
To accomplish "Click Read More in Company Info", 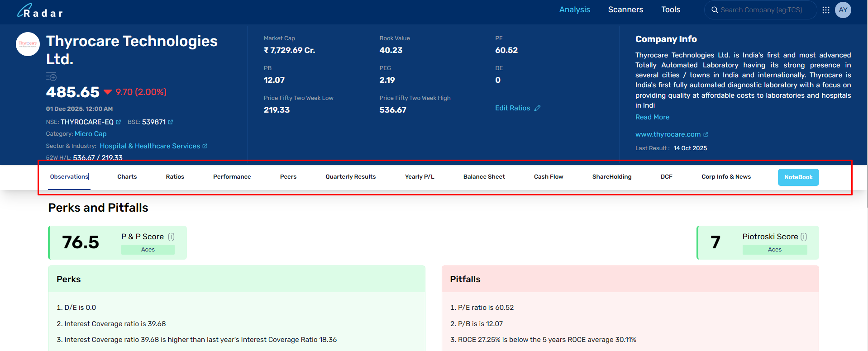I will click(652, 117).
